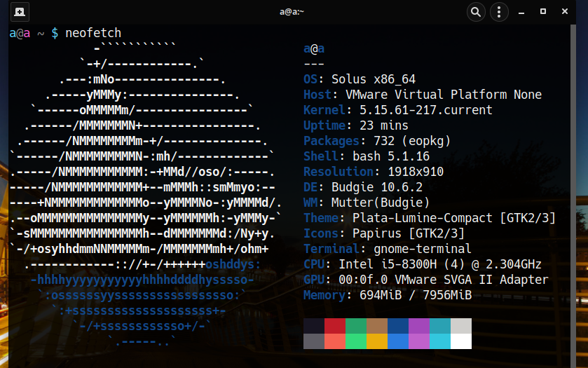Viewport: 588px width, 368px height.
Task: Click Kernel 5.15.61-217.current text
Action: pos(397,110)
